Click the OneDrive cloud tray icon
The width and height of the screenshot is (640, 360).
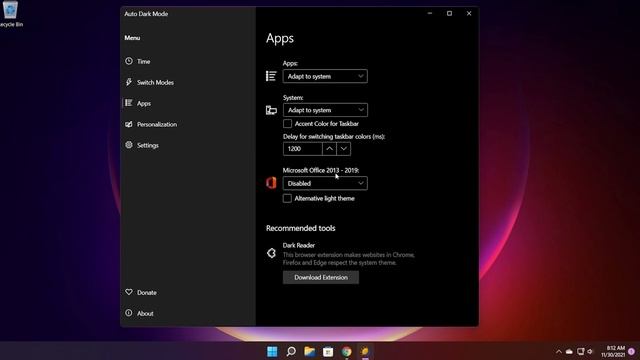point(569,351)
